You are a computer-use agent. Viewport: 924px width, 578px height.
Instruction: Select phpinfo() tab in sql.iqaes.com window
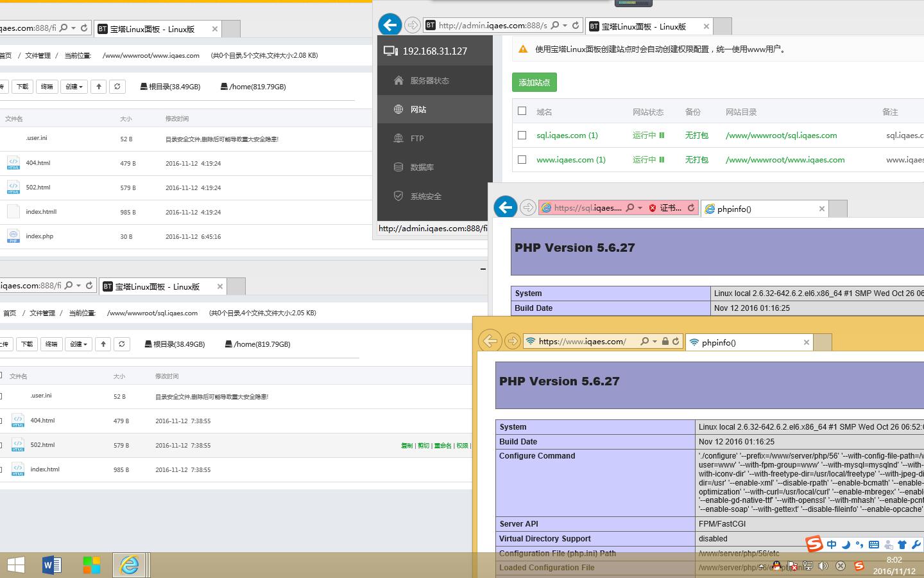[x=764, y=209]
